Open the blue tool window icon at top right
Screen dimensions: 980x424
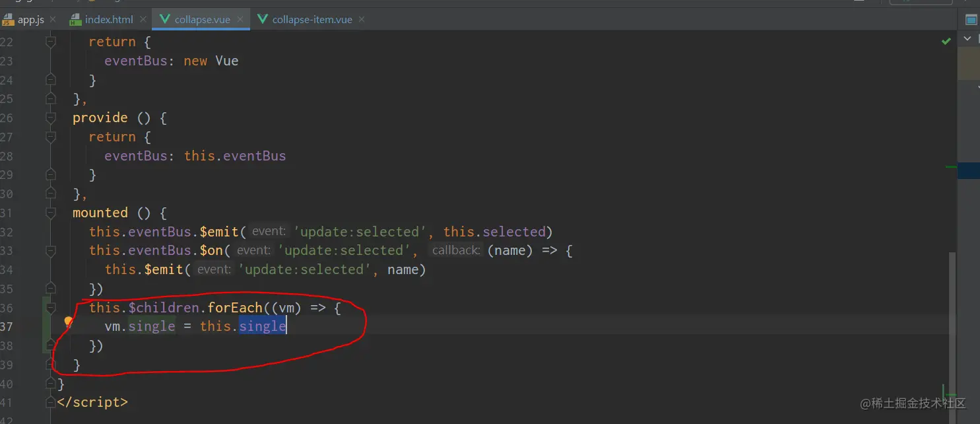click(x=971, y=20)
